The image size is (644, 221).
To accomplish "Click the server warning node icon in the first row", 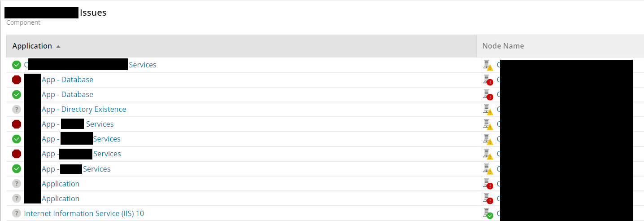I will coord(487,65).
